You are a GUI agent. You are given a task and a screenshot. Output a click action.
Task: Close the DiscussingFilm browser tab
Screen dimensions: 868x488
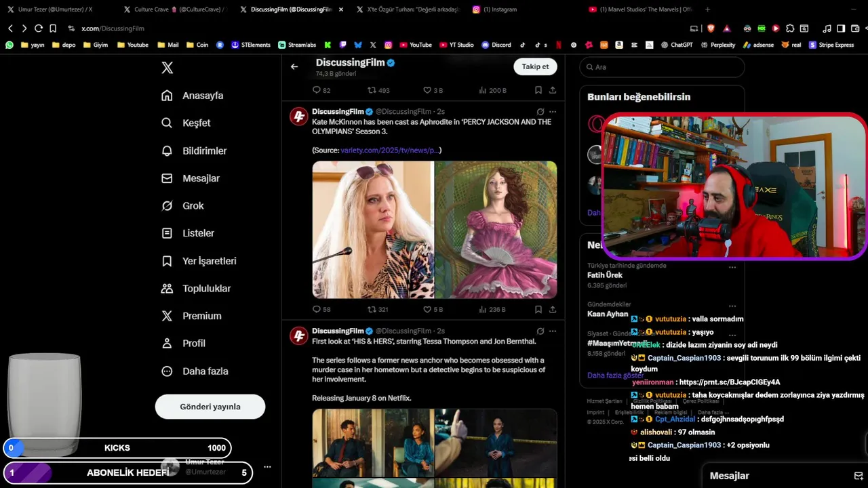[x=340, y=9]
